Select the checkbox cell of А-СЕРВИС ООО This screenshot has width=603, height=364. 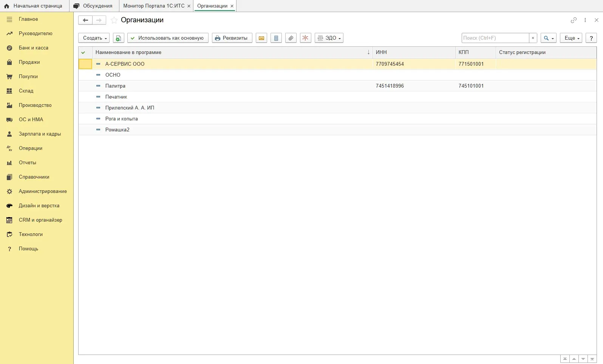tap(85, 64)
